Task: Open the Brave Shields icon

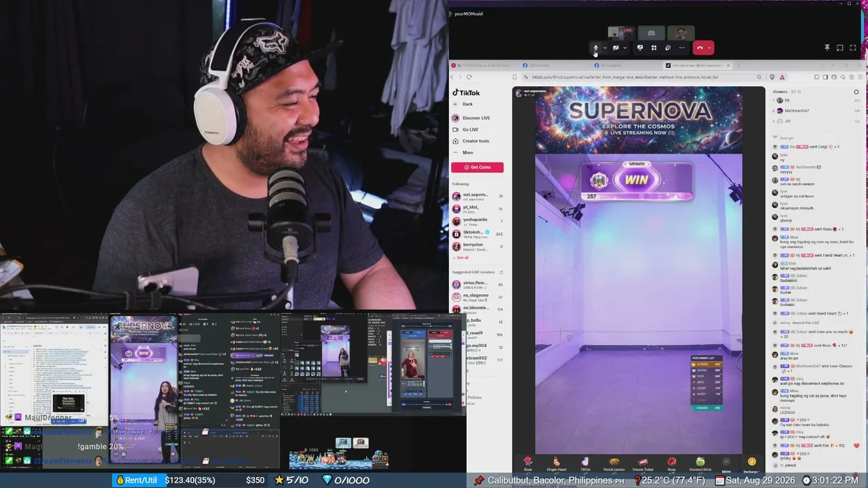Action: click(772, 77)
